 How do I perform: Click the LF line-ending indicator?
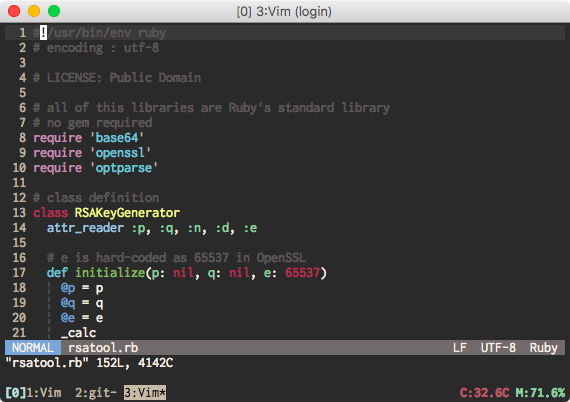[460, 347]
